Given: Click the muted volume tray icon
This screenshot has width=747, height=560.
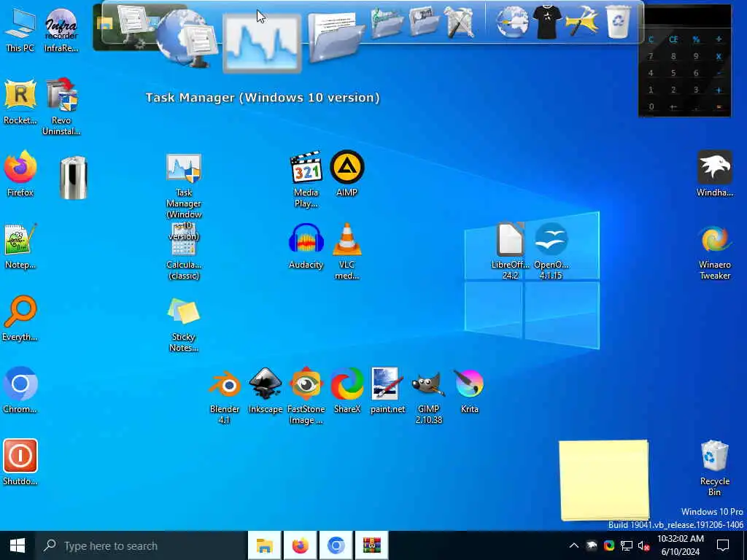Looking at the screenshot, I should point(643,545).
